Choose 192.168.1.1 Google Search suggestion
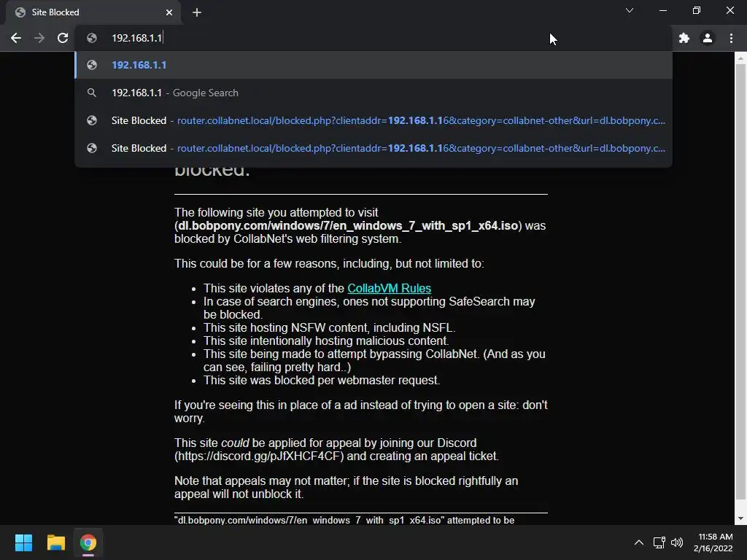 tap(373, 93)
